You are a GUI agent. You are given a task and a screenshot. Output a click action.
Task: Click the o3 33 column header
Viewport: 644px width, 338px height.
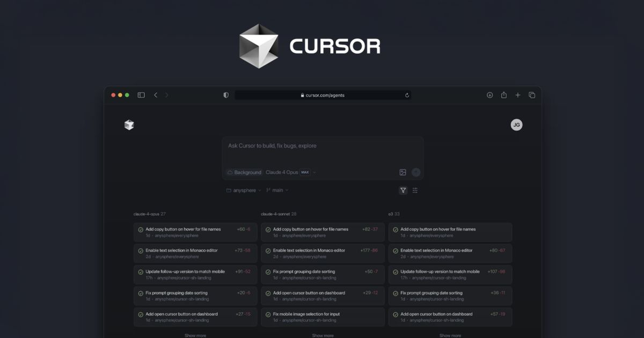click(x=394, y=214)
